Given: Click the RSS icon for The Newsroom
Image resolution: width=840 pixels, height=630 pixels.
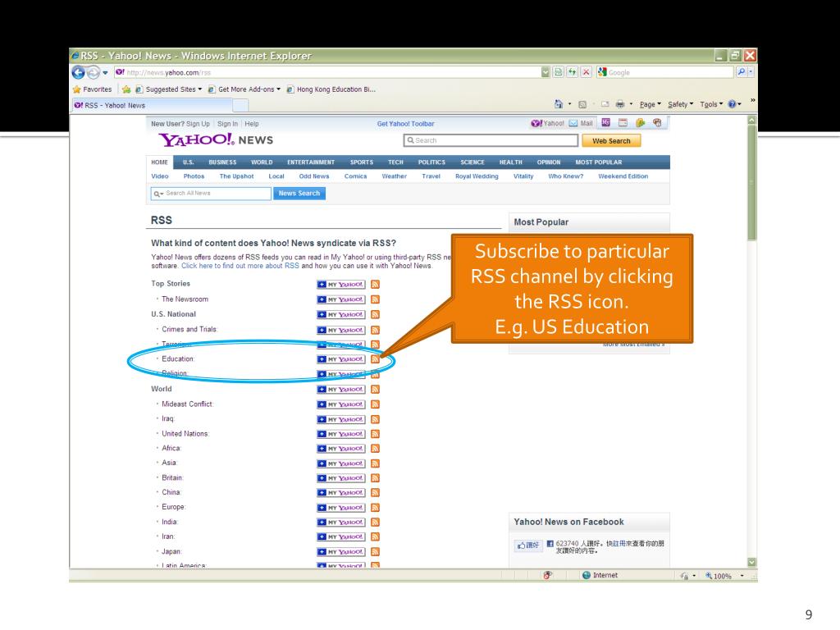Looking at the screenshot, I should coord(375,299).
